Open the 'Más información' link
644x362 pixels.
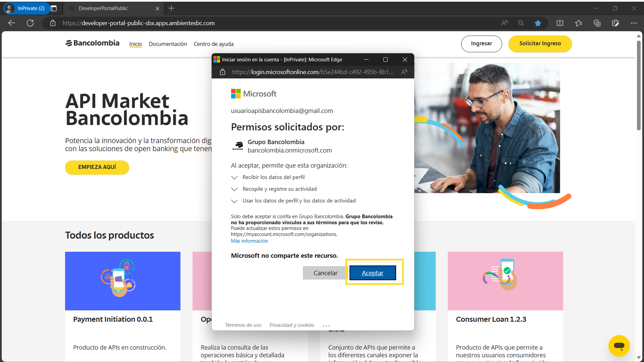click(x=249, y=241)
